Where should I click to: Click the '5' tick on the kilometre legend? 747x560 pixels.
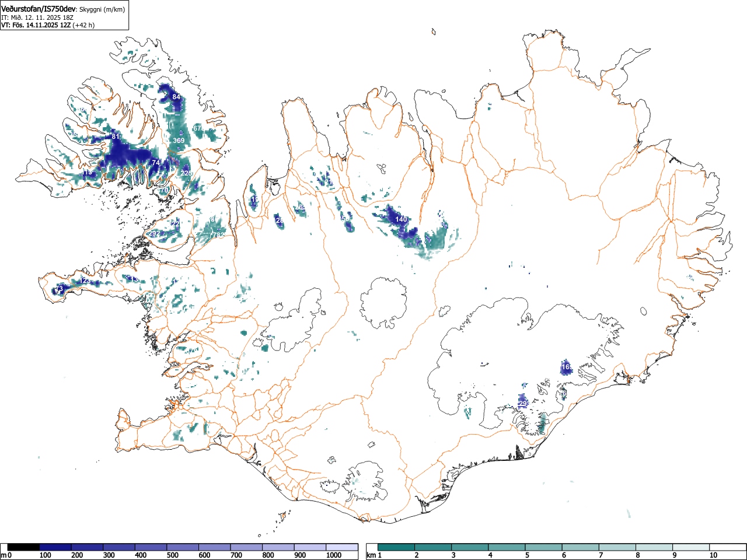pos(527,555)
